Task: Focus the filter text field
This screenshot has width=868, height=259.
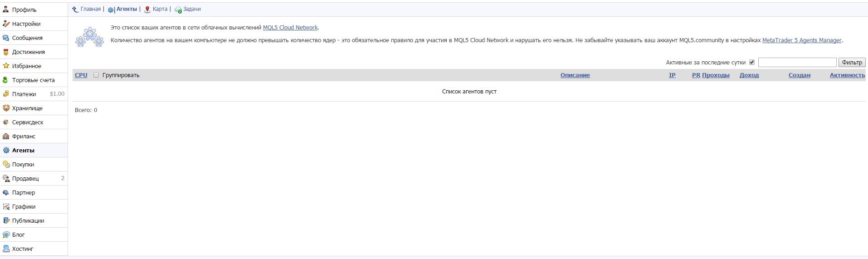Action: tap(797, 63)
